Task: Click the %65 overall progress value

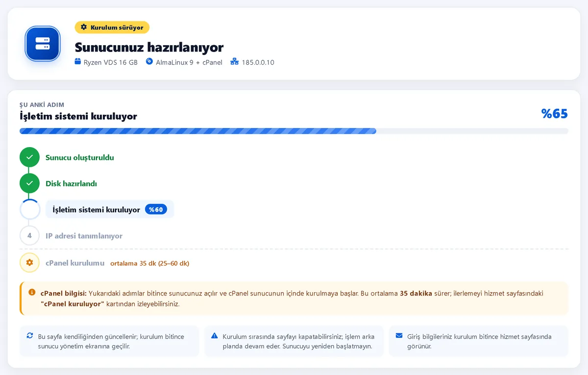Action: (x=555, y=114)
